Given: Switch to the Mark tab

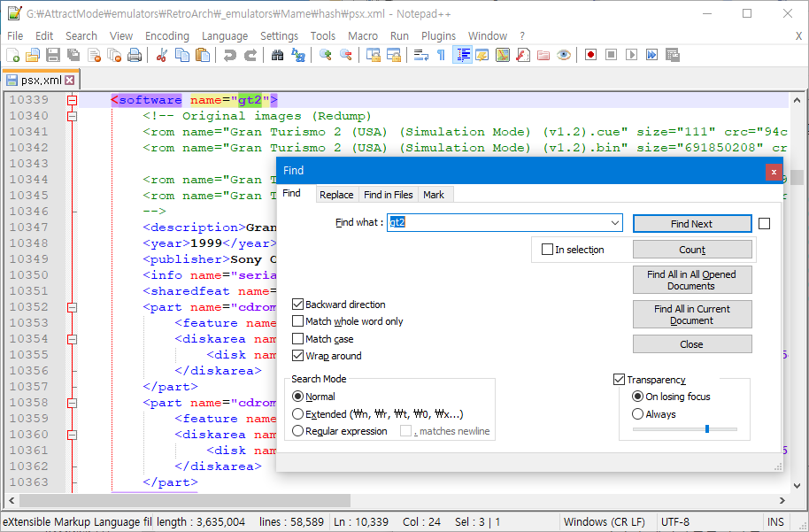Looking at the screenshot, I should [x=434, y=195].
